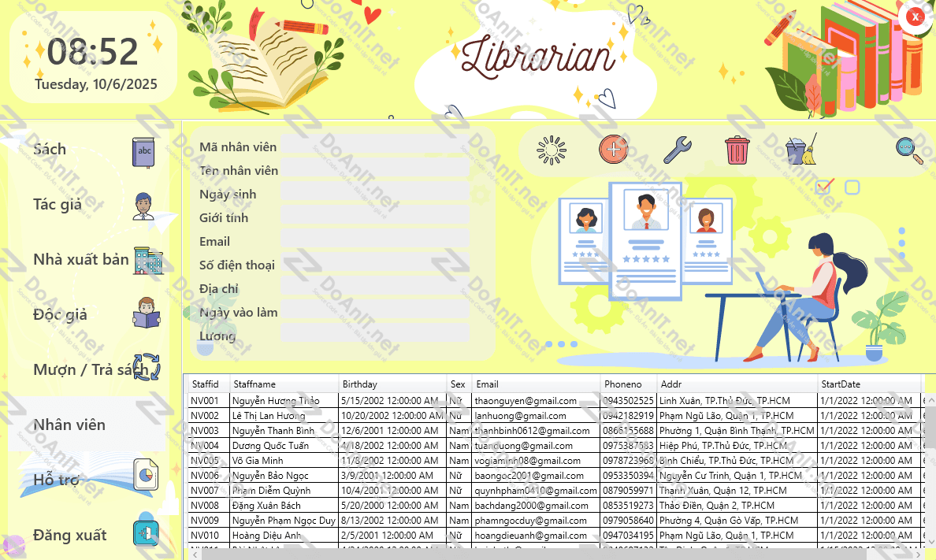Sort table by the Staffname column header
This screenshot has width=936, height=560.
tap(284, 384)
